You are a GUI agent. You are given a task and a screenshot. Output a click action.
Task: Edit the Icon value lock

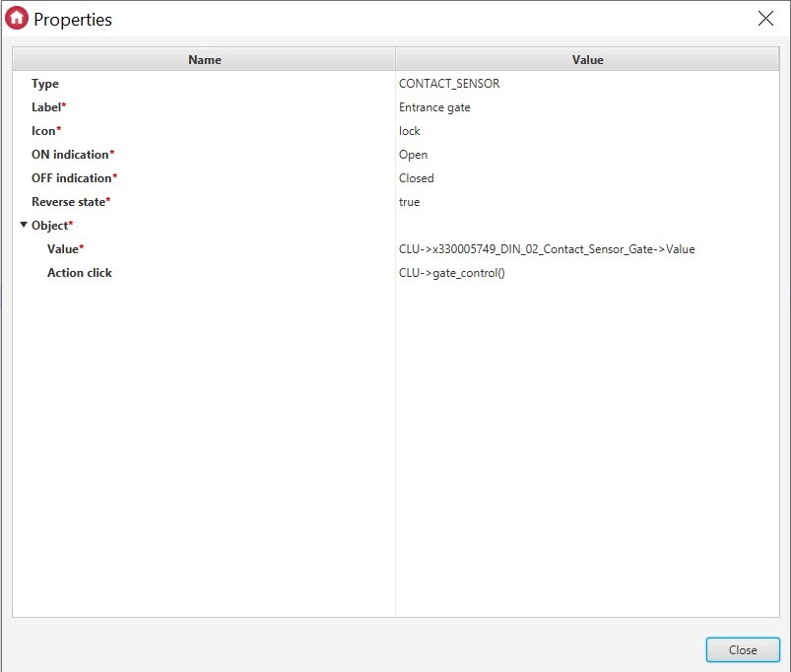click(410, 131)
